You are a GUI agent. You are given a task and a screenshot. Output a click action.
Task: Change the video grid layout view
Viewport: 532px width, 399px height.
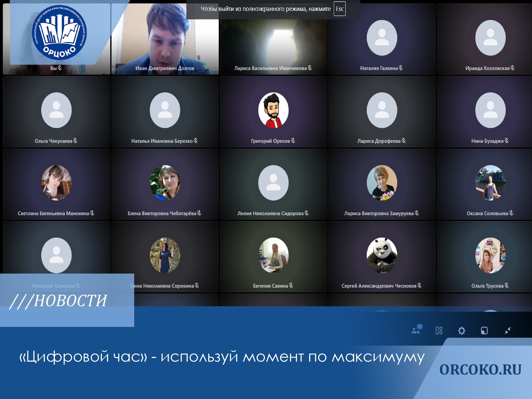coord(439,331)
